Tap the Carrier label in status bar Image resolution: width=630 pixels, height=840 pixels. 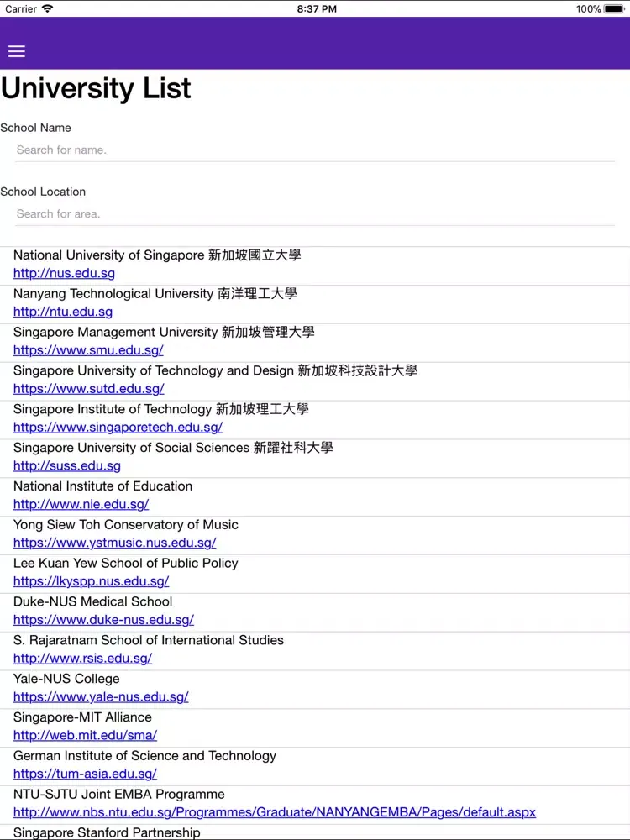point(21,9)
